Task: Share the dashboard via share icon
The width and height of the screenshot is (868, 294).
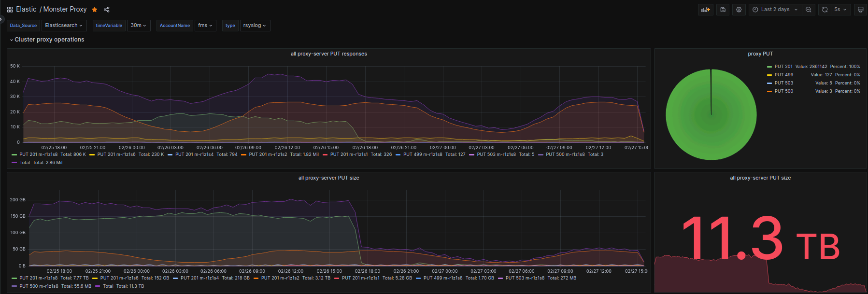Action: [107, 10]
